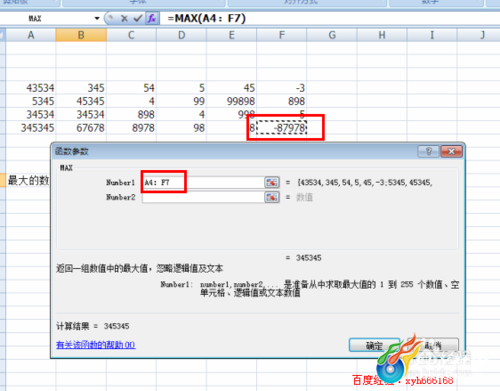
Task: Click the formula bar text =MAX(A4: F7)
Action: [x=207, y=18]
